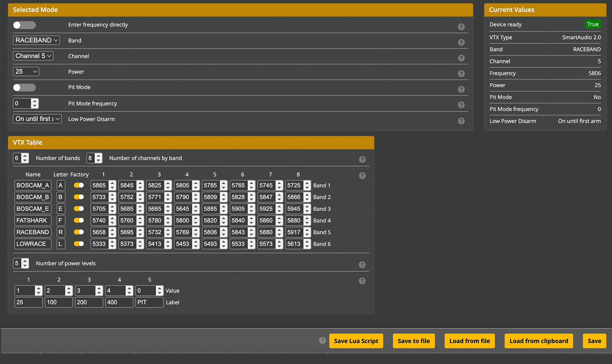Click help icon for Number of bands row

(362, 160)
